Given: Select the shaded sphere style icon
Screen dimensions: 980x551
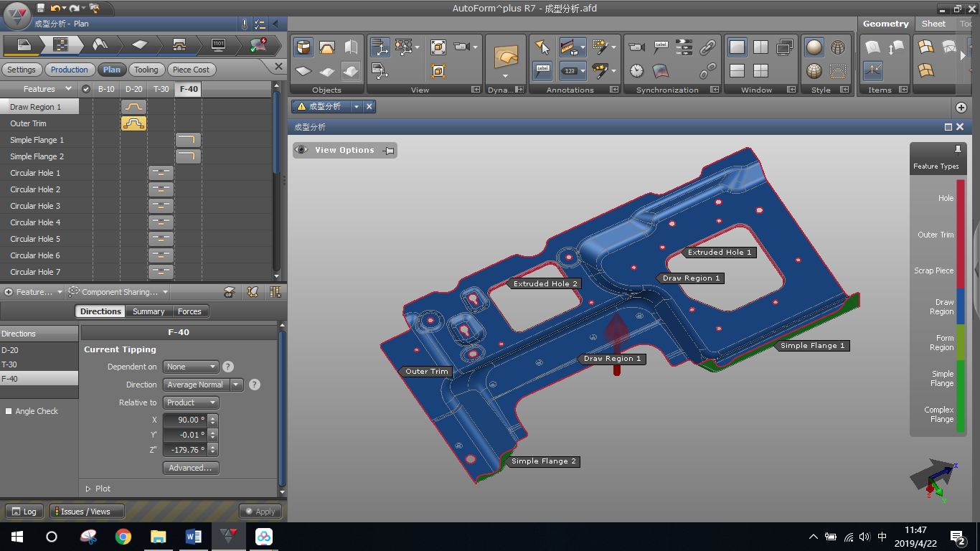Looking at the screenshot, I should [814, 47].
